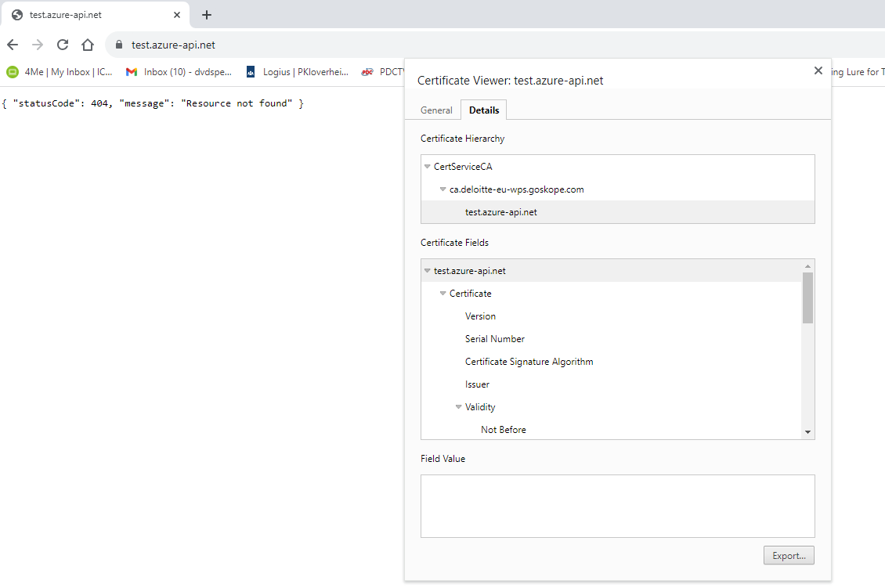Open the Gmail Inbox (10) bookmark
The width and height of the screenshot is (885, 588).
click(x=179, y=72)
